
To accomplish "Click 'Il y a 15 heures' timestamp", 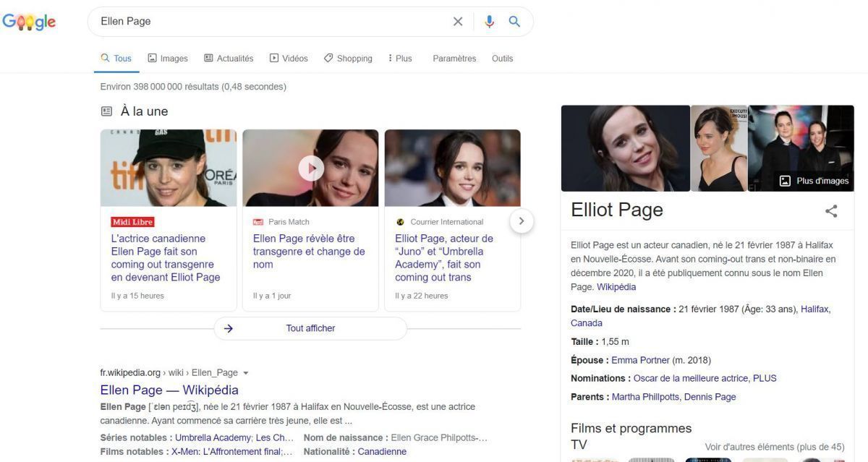I will click(137, 296).
